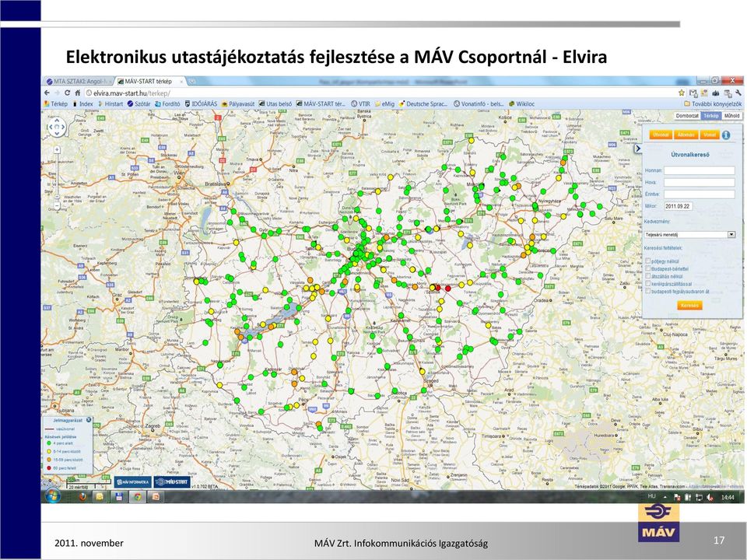Collapse the route search panel with arrow
747x560 pixels.
[638, 149]
